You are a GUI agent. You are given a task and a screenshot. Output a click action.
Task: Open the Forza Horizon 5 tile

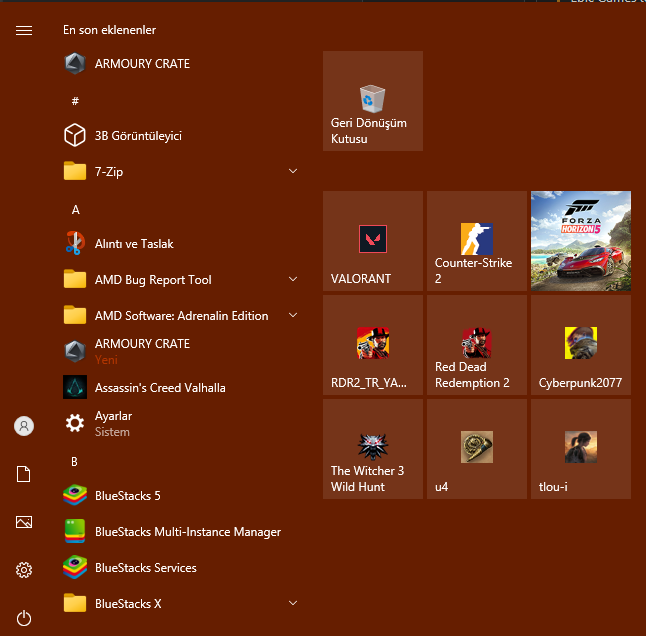tap(581, 241)
